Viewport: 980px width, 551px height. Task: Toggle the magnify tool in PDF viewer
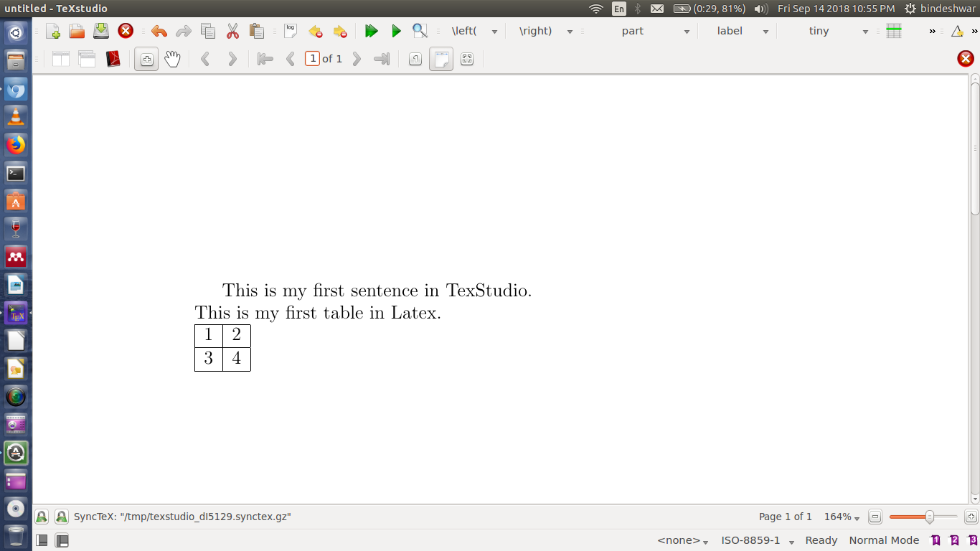coord(146,59)
